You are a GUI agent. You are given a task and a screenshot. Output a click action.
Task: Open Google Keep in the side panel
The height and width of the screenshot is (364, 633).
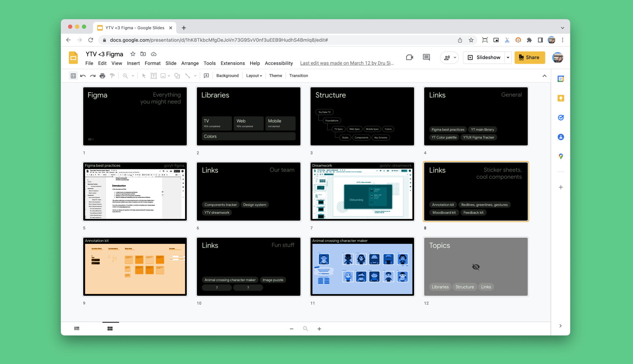coord(561,98)
